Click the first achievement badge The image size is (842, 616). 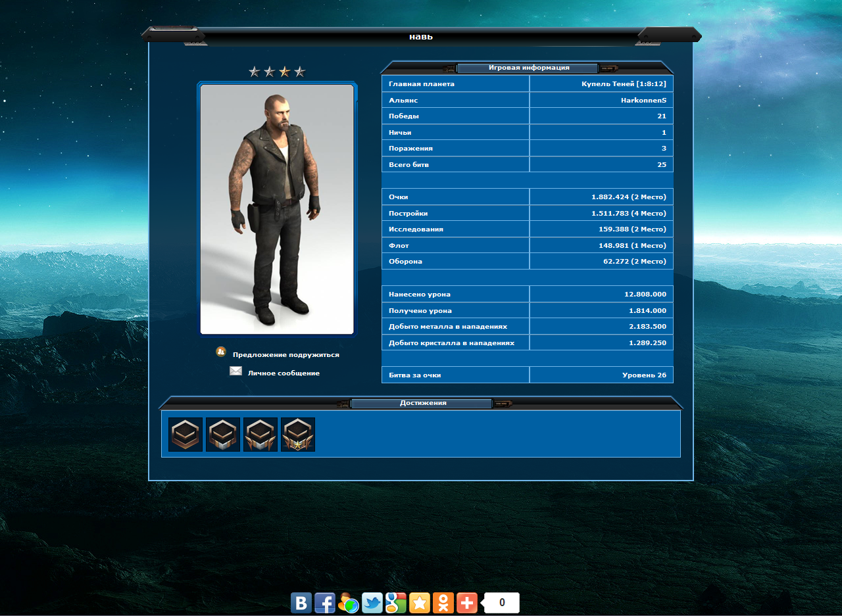[x=186, y=435]
